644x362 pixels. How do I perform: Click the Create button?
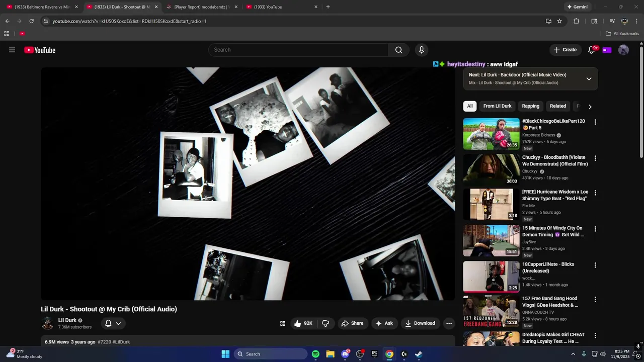pyautogui.click(x=565, y=50)
